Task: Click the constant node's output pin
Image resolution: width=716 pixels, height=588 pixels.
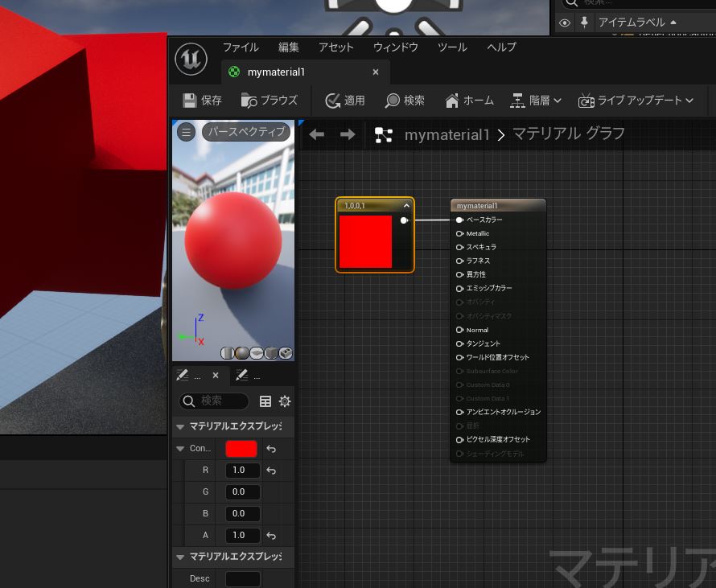Action: [x=404, y=220]
